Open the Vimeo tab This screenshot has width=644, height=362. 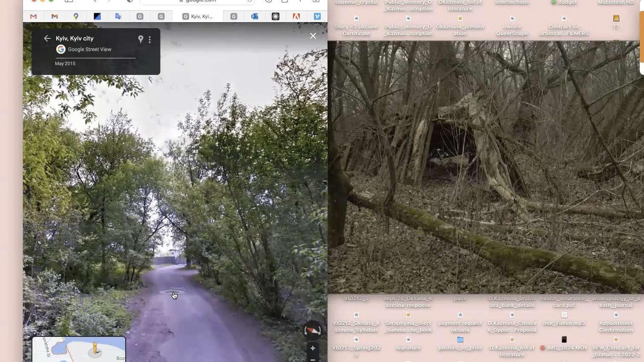317,16
